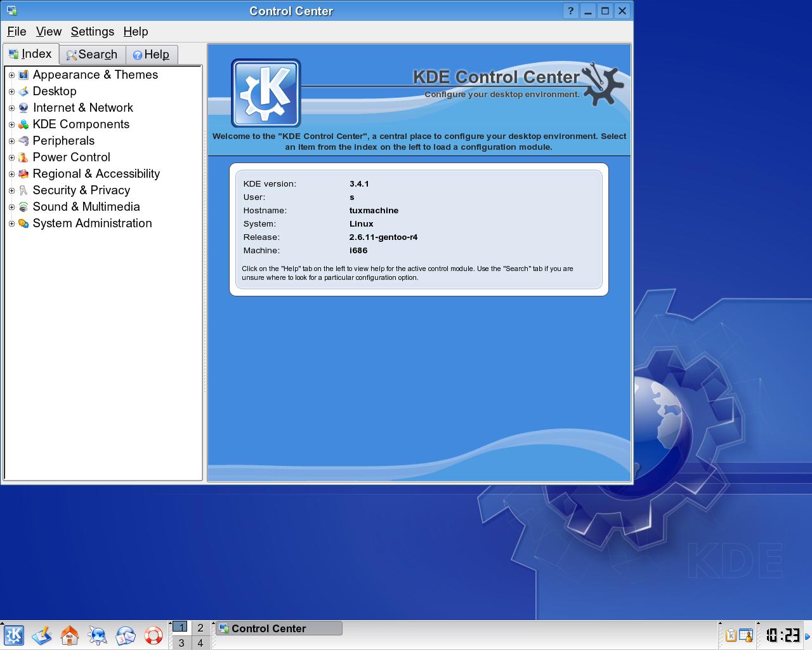
Task: Switch to virtual desktop 4 in pager
Action: pos(200,643)
